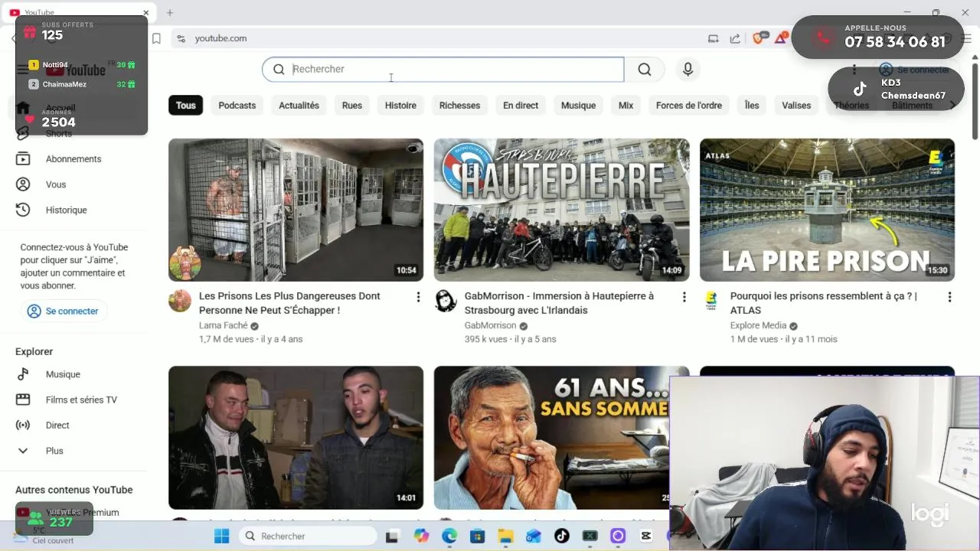The width and height of the screenshot is (980, 551).
Task: Open Excel from the taskbar
Action: 590,536
